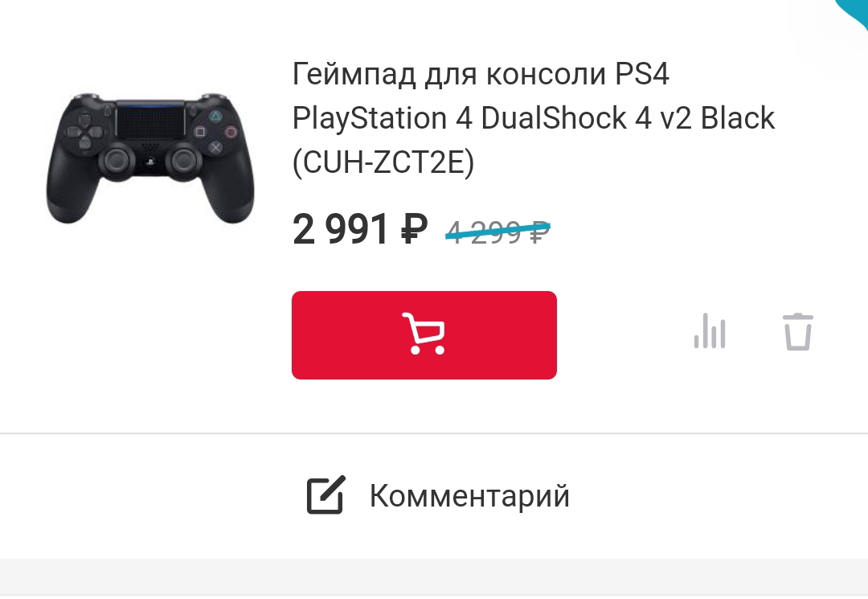This screenshot has height=599, width=868.
Task: Click the white shopping cart icon
Action: point(424,334)
